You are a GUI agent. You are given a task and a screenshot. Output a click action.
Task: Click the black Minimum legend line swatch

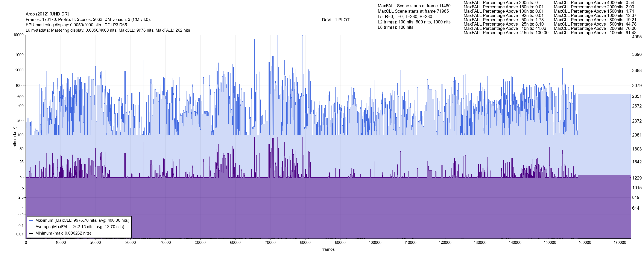pyautogui.click(x=31, y=233)
